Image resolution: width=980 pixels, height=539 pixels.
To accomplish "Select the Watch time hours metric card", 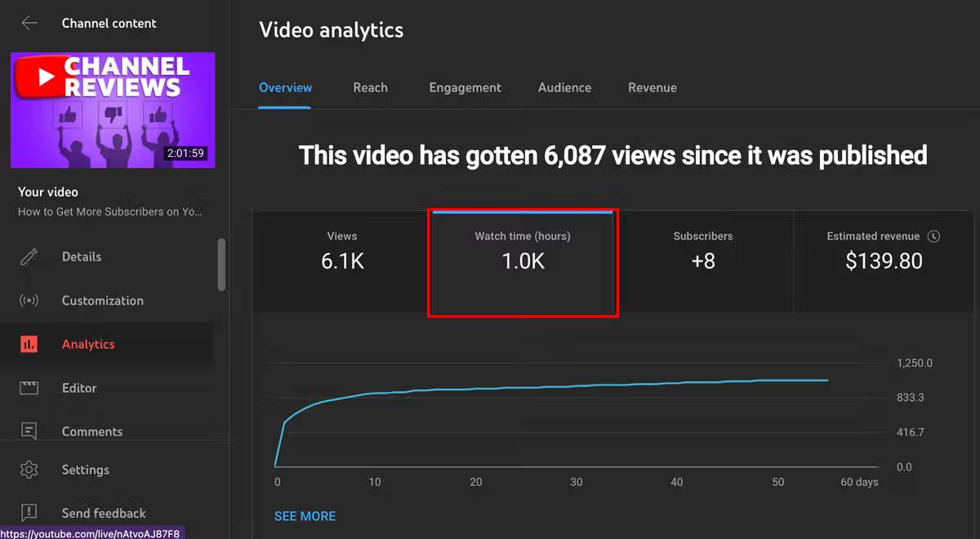I will coord(523,261).
